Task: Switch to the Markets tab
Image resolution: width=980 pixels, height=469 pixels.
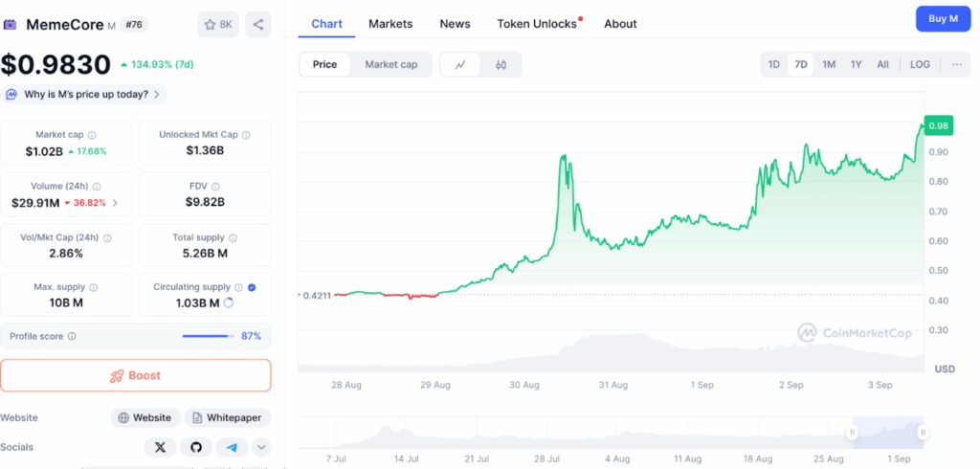Action: (x=390, y=24)
